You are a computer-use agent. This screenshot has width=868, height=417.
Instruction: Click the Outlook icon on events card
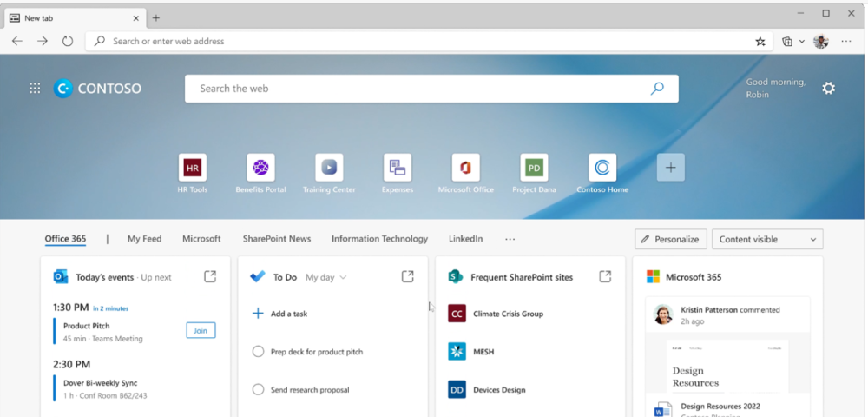(61, 277)
